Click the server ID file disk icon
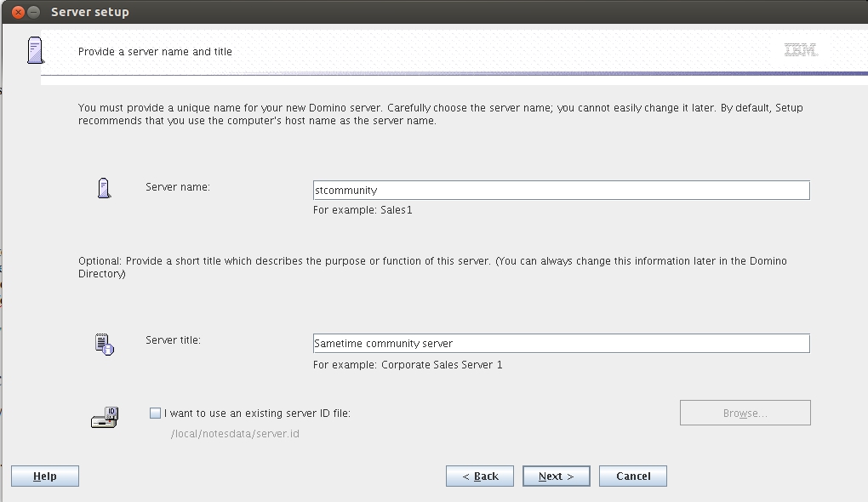868x502 pixels. pos(104,416)
